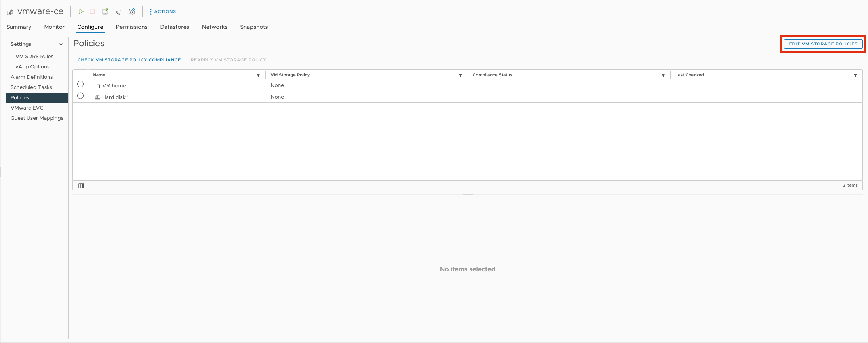Click Edit VM Storage Policies button
Viewport: 868px width, 343px height.
[x=823, y=44]
